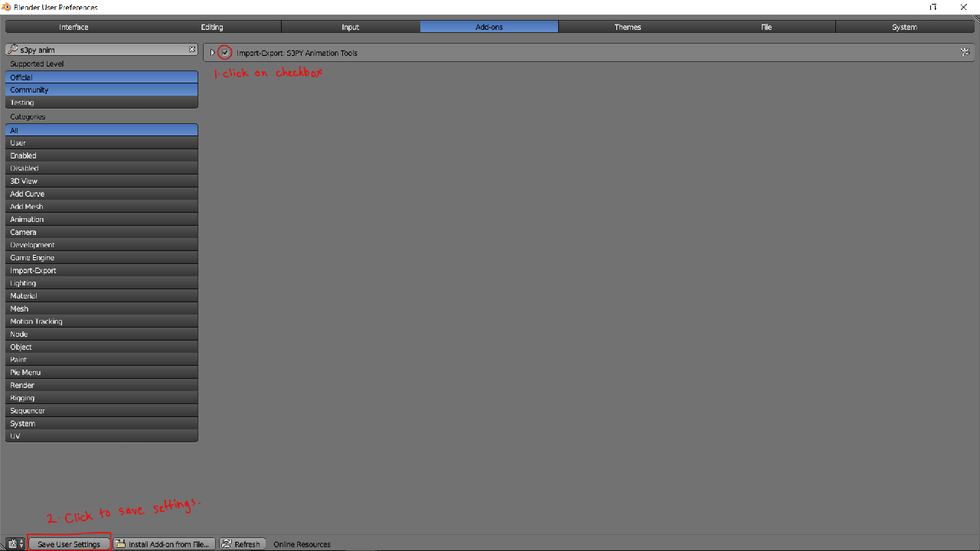Click Blender logo in title bar
This screenshot has width=980, height=551.
(7, 7)
